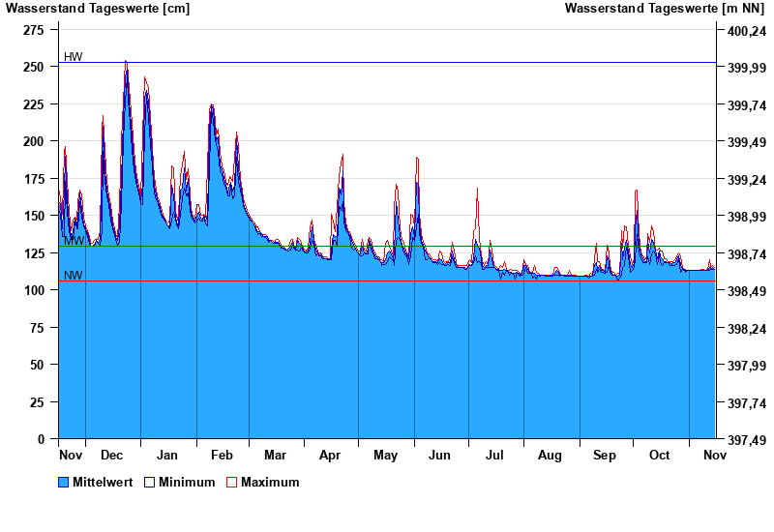This screenshot has height=532, width=774.
Task: Select the Apr month label on x-axis
Action: 330,455
